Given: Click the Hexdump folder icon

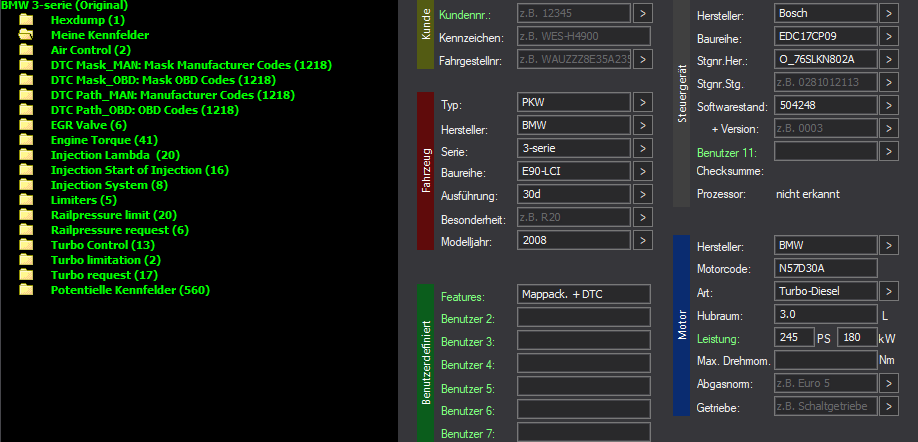Looking at the screenshot, I should click(x=26, y=20).
